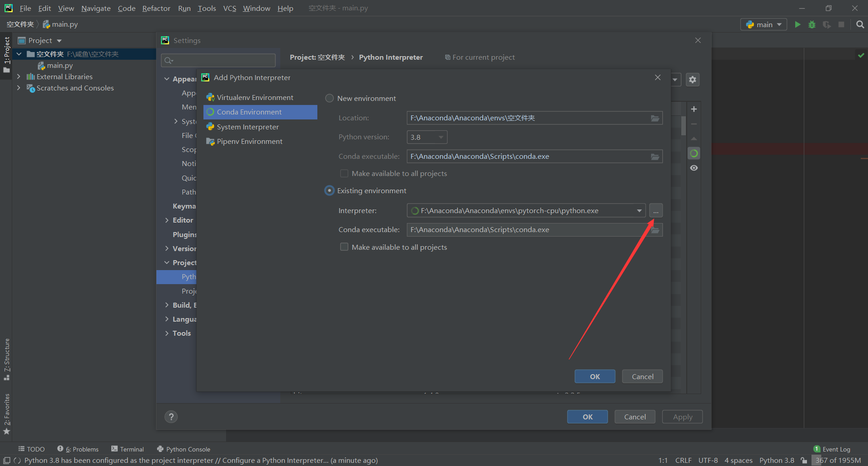Open the Structure tool window side tab

point(6,359)
